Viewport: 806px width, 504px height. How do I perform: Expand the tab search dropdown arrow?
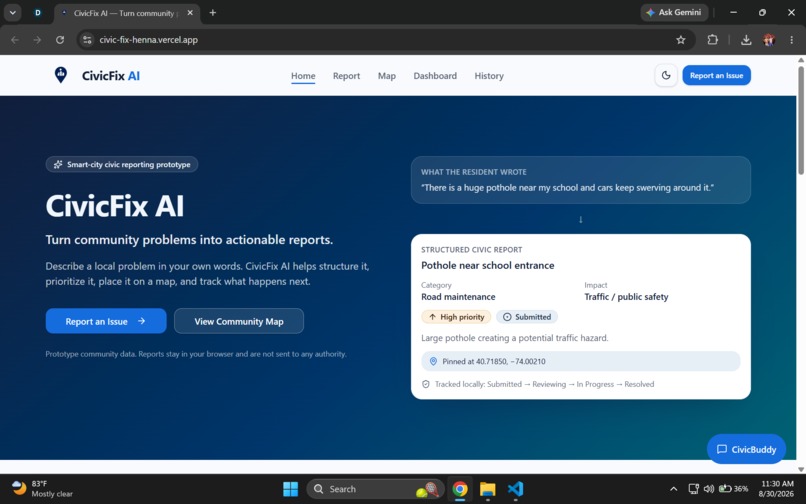coord(12,13)
